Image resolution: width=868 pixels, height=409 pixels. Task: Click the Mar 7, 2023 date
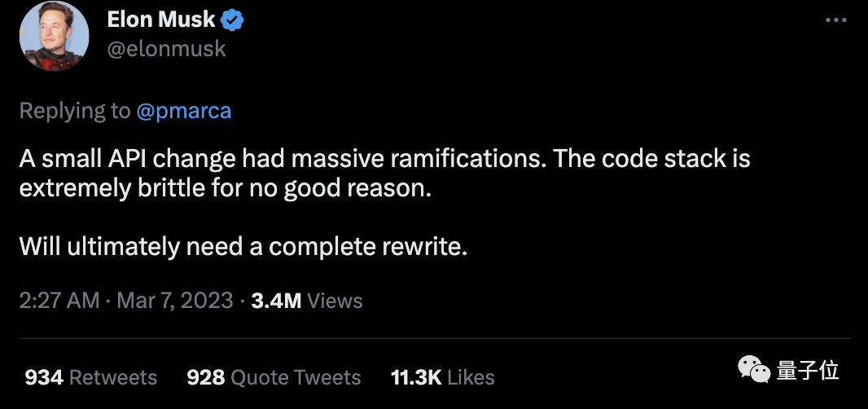pyautogui.click(x=175, y=300)
